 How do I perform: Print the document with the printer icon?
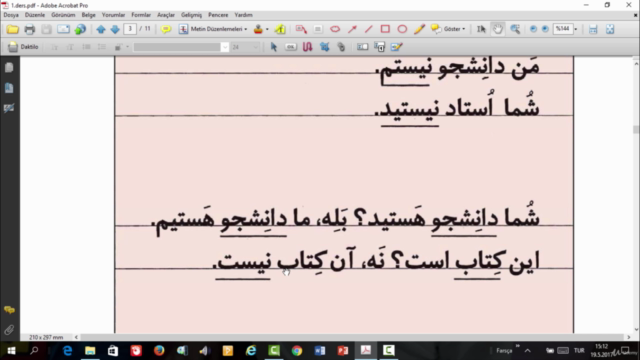tap(29, 29)
